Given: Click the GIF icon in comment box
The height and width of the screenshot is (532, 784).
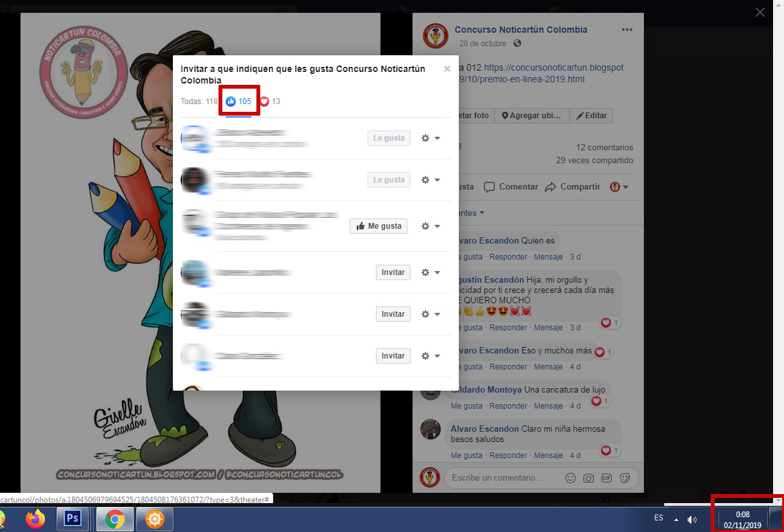Looking at the screenshot, I should pos(606,478).
